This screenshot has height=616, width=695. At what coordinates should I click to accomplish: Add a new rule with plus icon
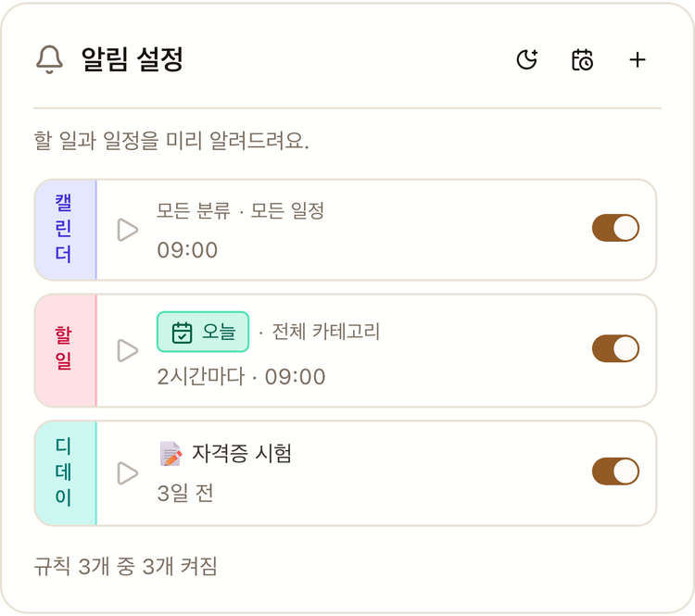tap(638, 59)
